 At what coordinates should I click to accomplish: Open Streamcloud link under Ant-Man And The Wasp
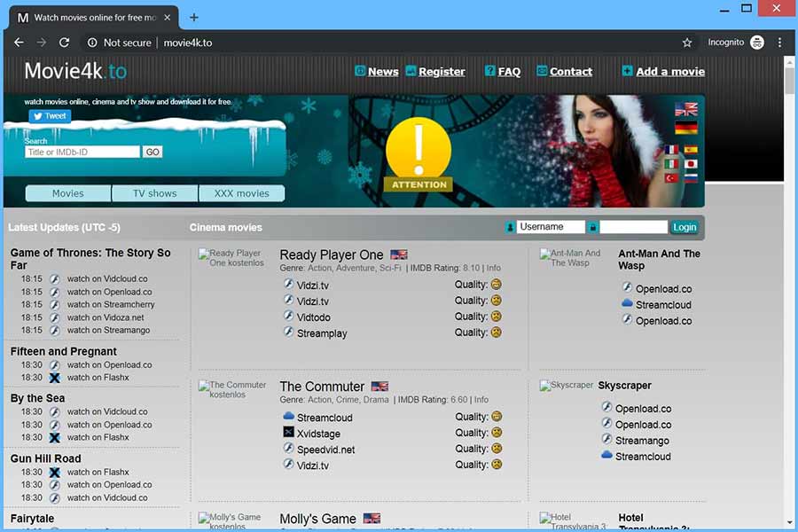663,305
